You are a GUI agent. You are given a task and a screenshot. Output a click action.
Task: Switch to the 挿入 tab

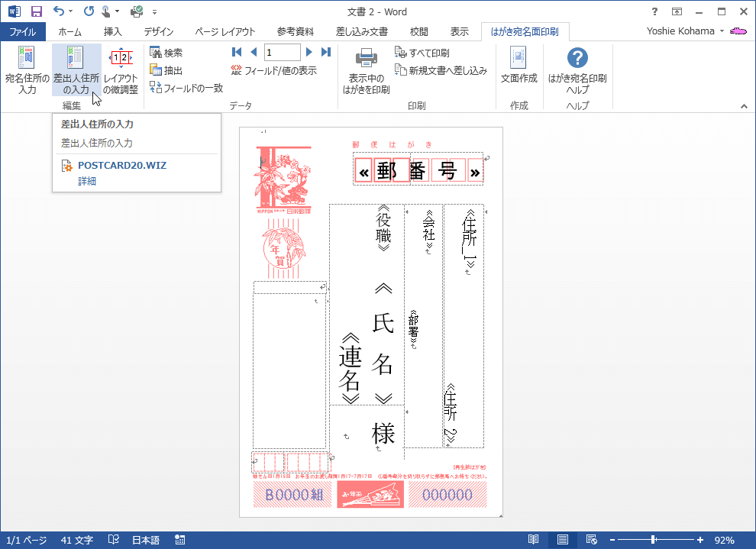click(x=113, y=32)
